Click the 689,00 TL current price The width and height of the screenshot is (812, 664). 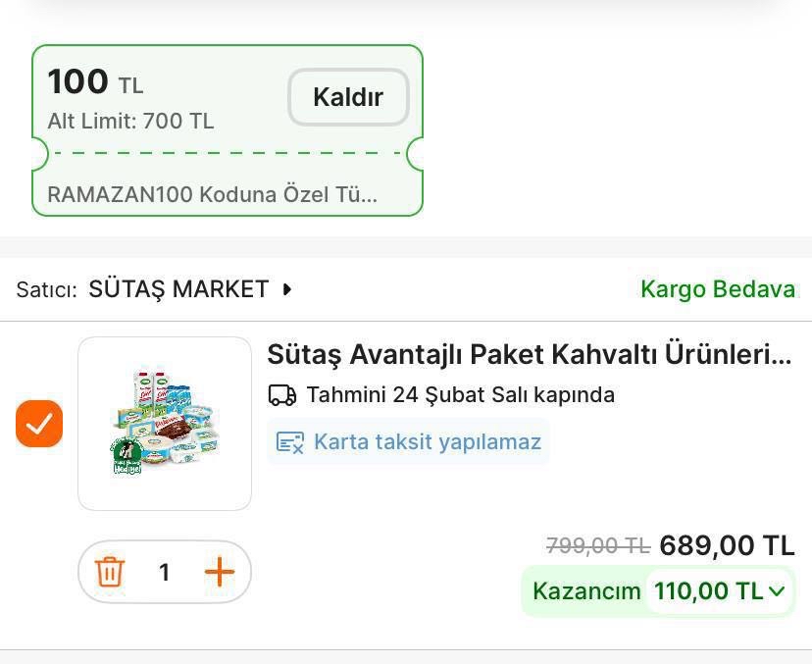click(x=727, y=545)
